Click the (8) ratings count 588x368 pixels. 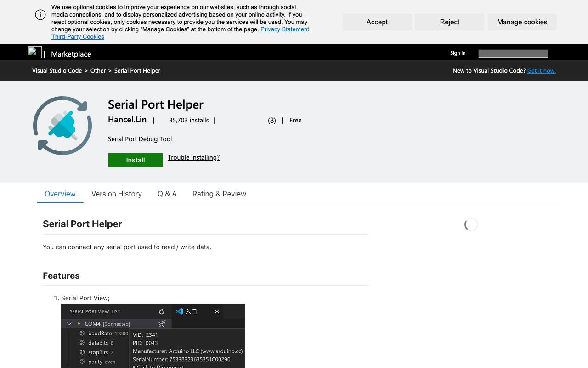272,120
